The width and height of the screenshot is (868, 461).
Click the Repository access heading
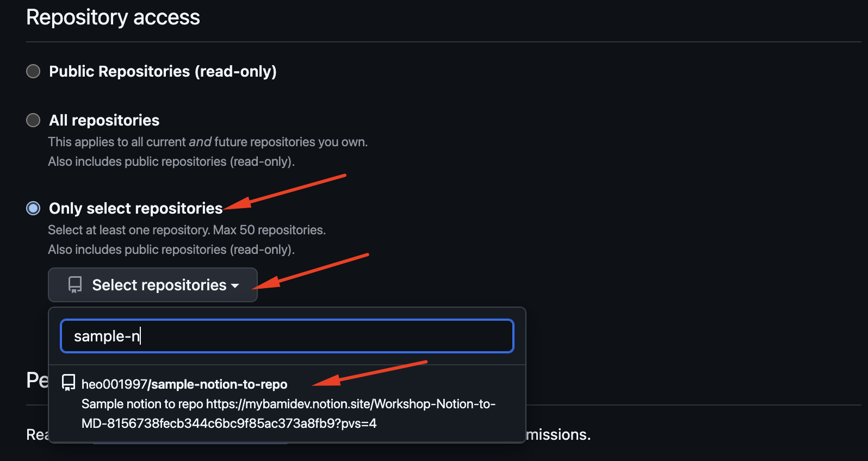tap(113, 17)
